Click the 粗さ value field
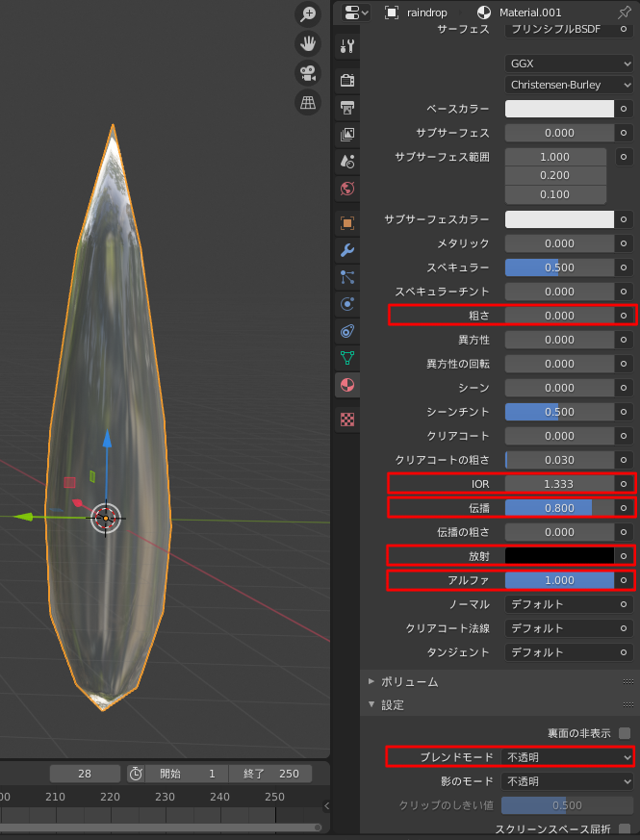Image resolution: width=640 pixels, height=840 pixels. (559, 316)
